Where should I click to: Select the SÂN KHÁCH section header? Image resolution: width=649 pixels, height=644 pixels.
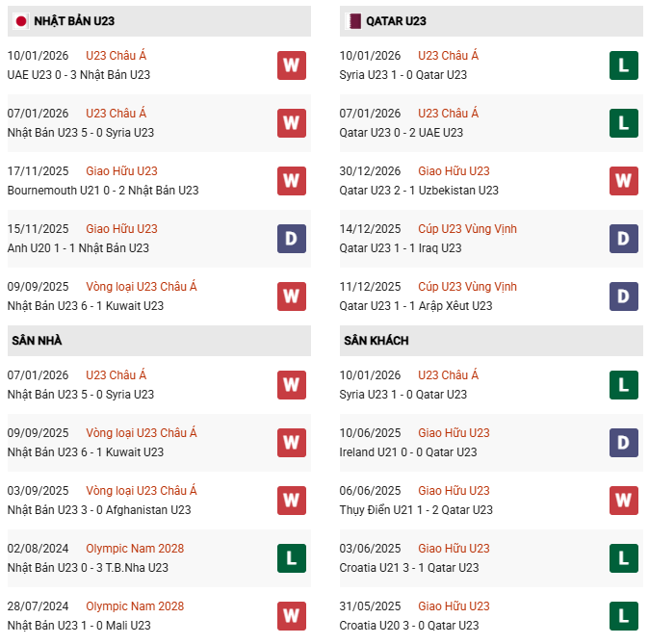click(374, 341)
